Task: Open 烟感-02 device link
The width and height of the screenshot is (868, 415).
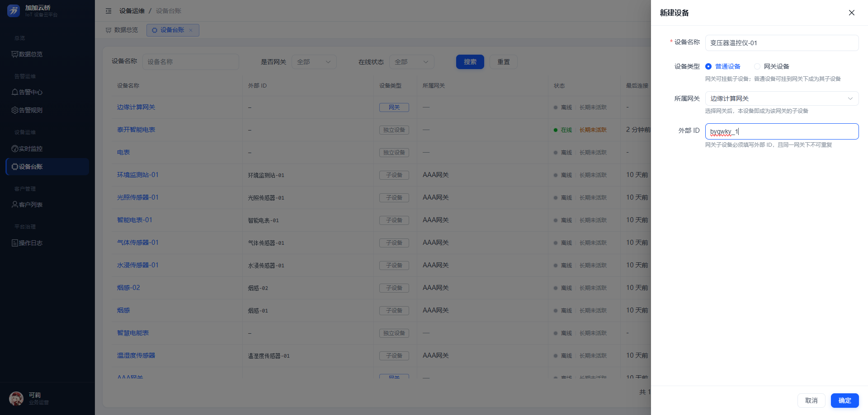Action: (x=128, y=288)
